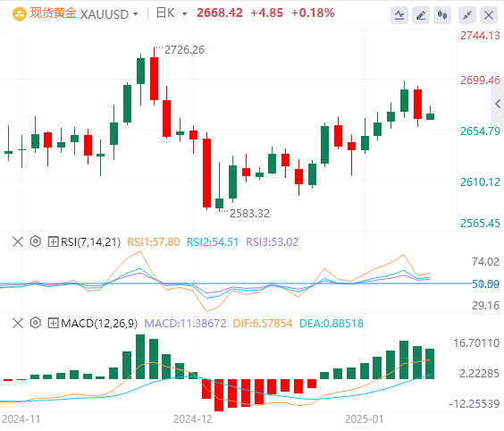Screen dimensions: 504x431
Task: Remove the RSI indicator panel
Action: click(x=18, y=241)
